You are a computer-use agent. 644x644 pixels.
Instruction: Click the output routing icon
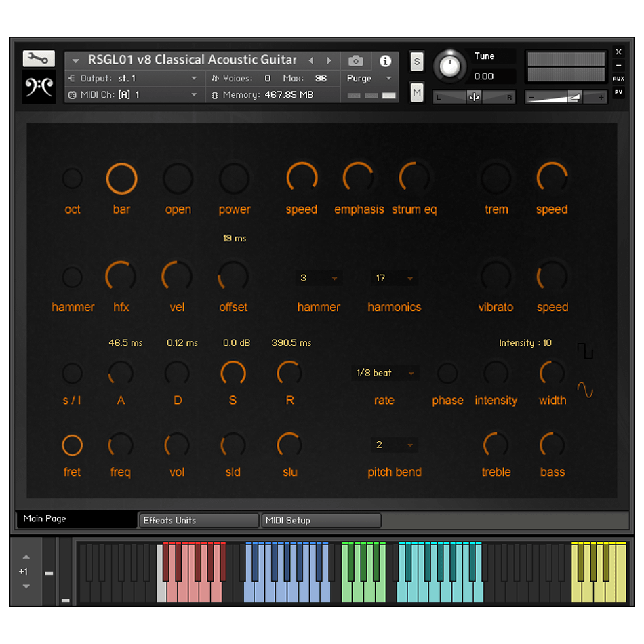72,78
